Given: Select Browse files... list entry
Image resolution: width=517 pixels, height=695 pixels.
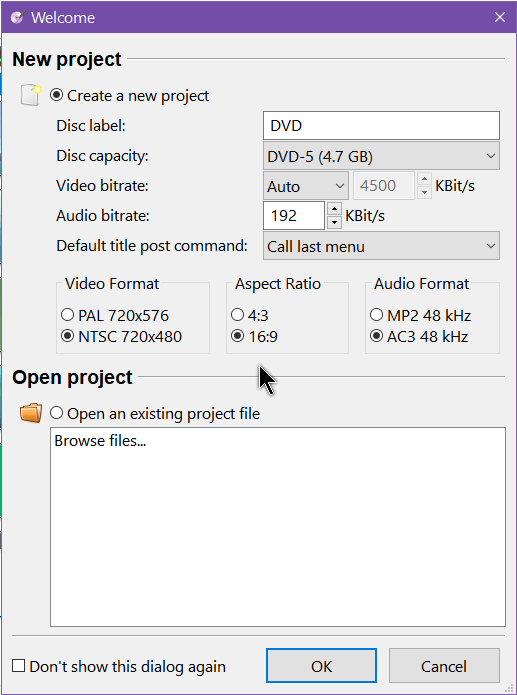Looking at the screenshot, I should [x=100, y=441].
